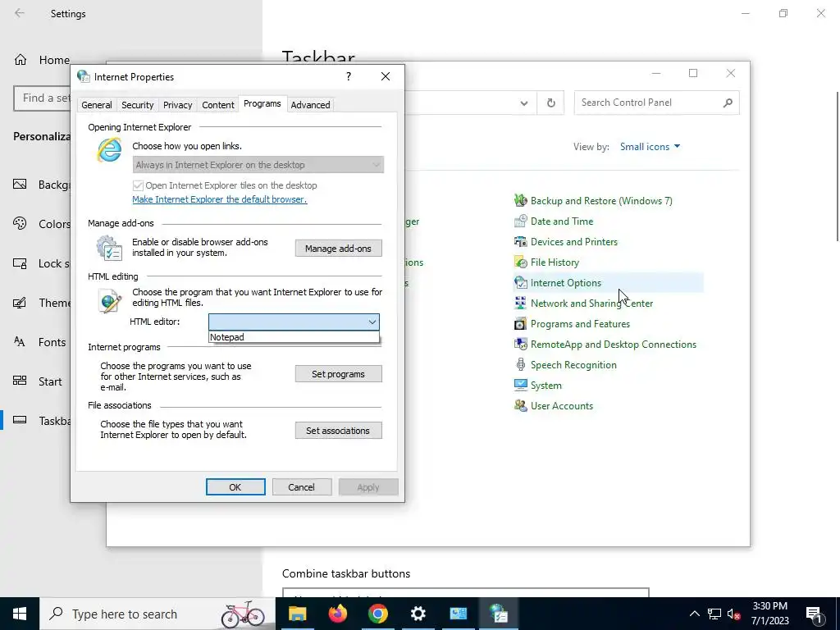Click the Date and Time icon
The image size is (840, 630).
coord(520,221)
